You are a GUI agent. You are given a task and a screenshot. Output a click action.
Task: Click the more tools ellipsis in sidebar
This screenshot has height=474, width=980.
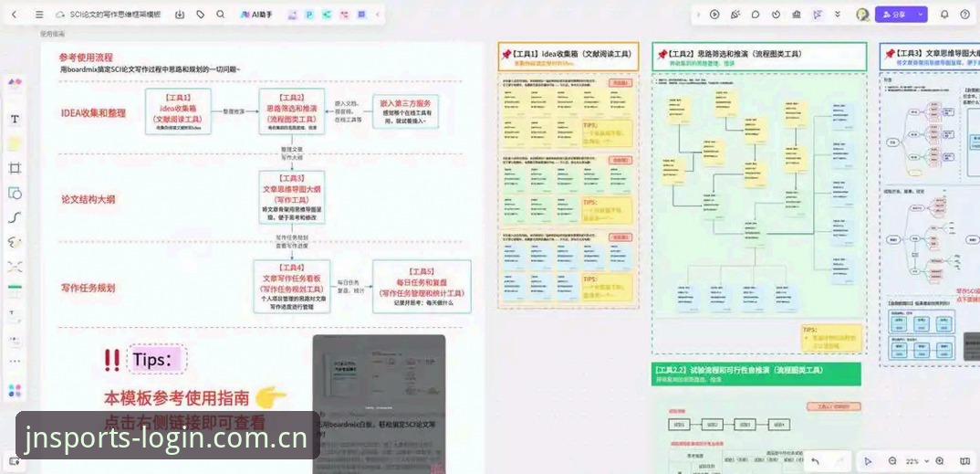pyautogui.click(x=15, y=362)
